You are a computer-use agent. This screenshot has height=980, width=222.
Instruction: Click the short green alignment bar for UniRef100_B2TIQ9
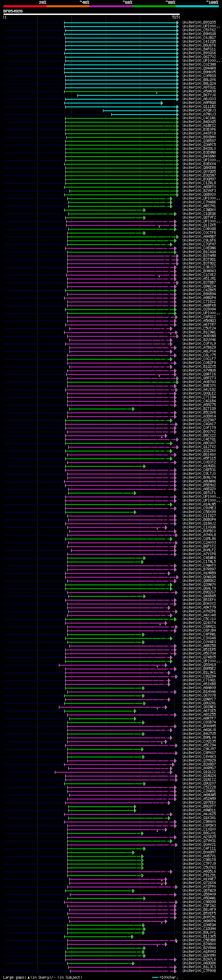(x=102, y=409)
